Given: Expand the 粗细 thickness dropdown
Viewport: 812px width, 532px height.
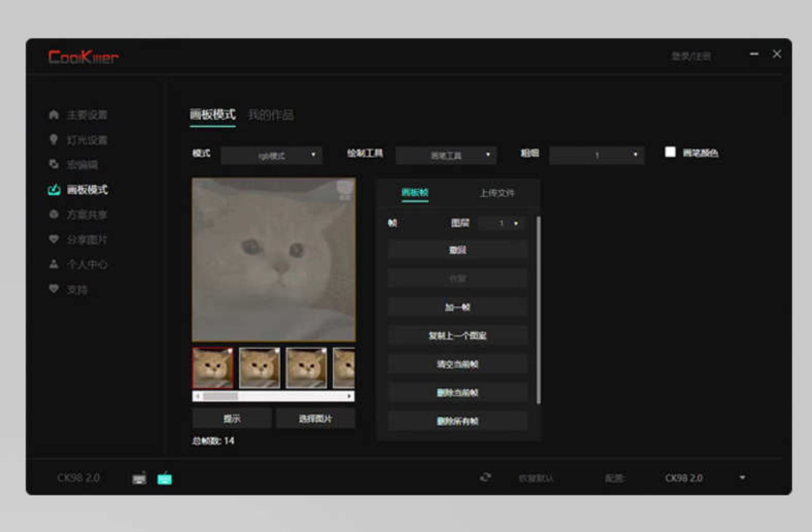Looking at the screenshot, I should tap(597, 155).
